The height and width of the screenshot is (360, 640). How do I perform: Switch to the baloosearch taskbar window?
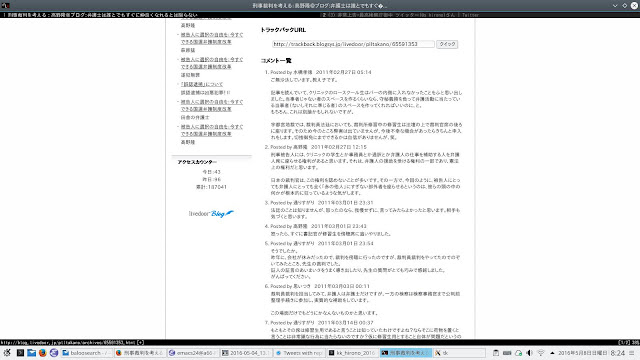(x=86, y=353)
